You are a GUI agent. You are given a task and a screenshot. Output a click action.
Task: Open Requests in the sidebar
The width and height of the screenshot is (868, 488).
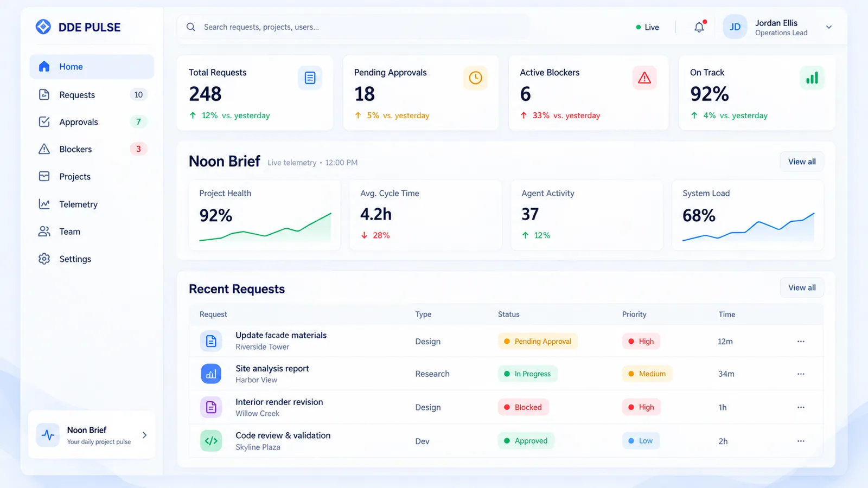pyautogui.click(x=92, y=94)
